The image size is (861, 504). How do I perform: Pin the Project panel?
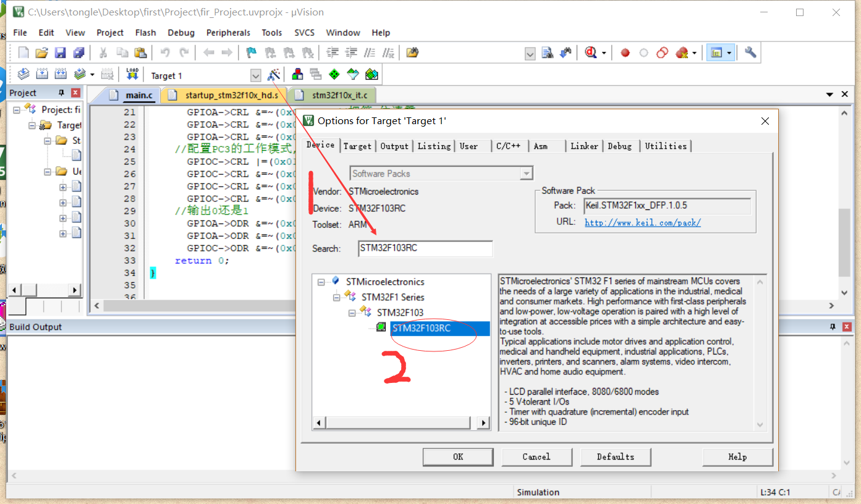click(61, 93)
